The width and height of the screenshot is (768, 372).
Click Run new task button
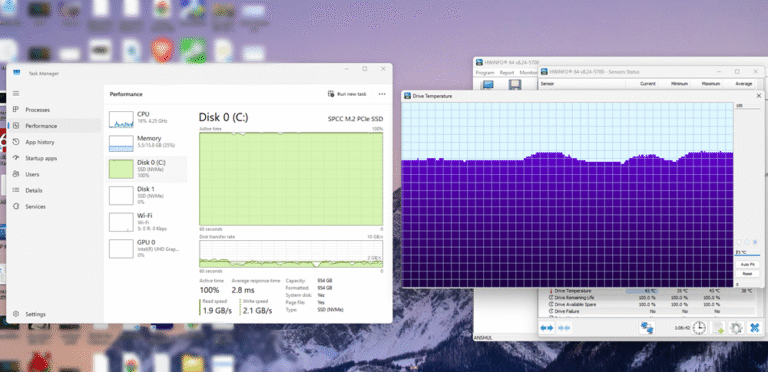click(x=347, y=94)
